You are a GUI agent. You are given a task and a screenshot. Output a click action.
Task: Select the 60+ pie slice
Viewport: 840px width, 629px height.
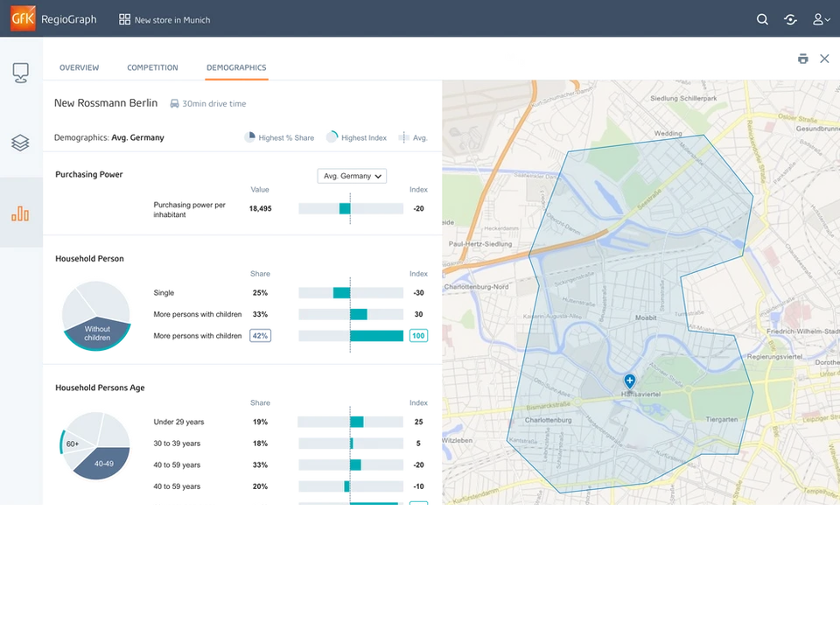point(73,444)
